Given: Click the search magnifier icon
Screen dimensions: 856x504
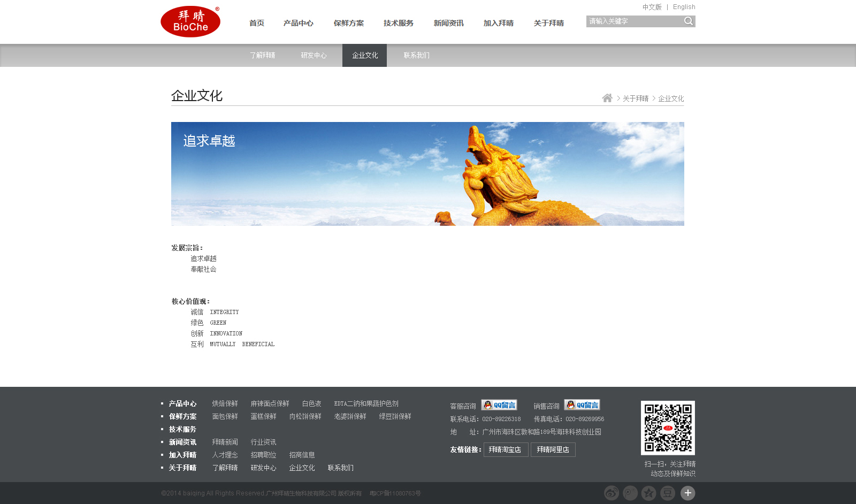Looking at the screenshot, I should [x=689, y=21].
